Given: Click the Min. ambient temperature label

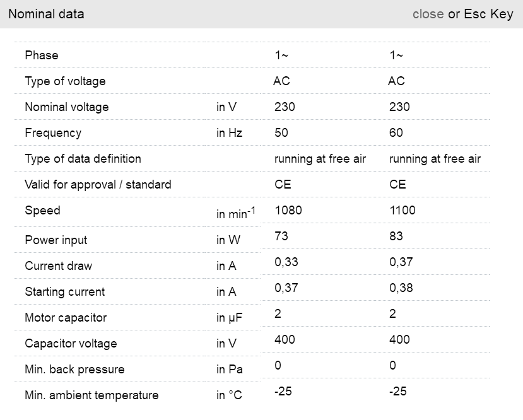Looking at the screenshot, I should 91,395.
